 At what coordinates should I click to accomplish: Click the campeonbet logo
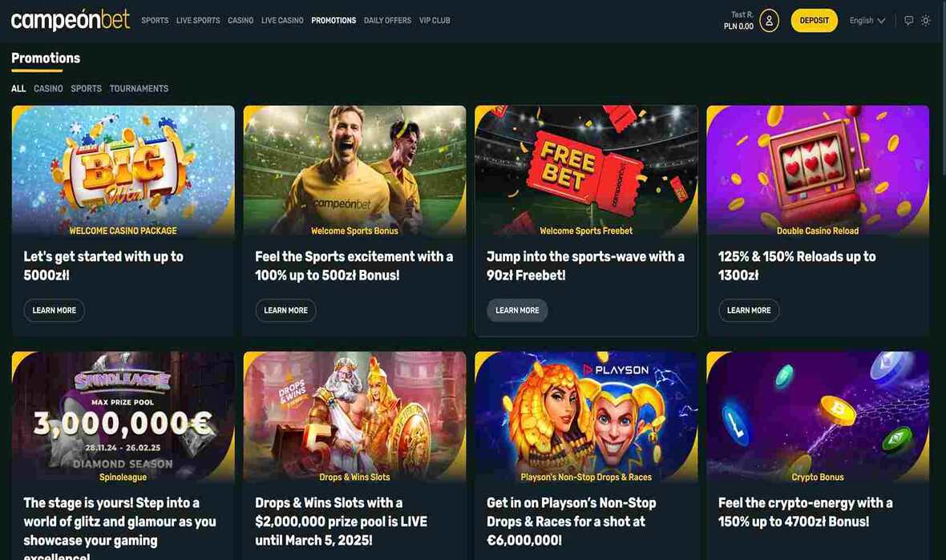tap(70, 20)
